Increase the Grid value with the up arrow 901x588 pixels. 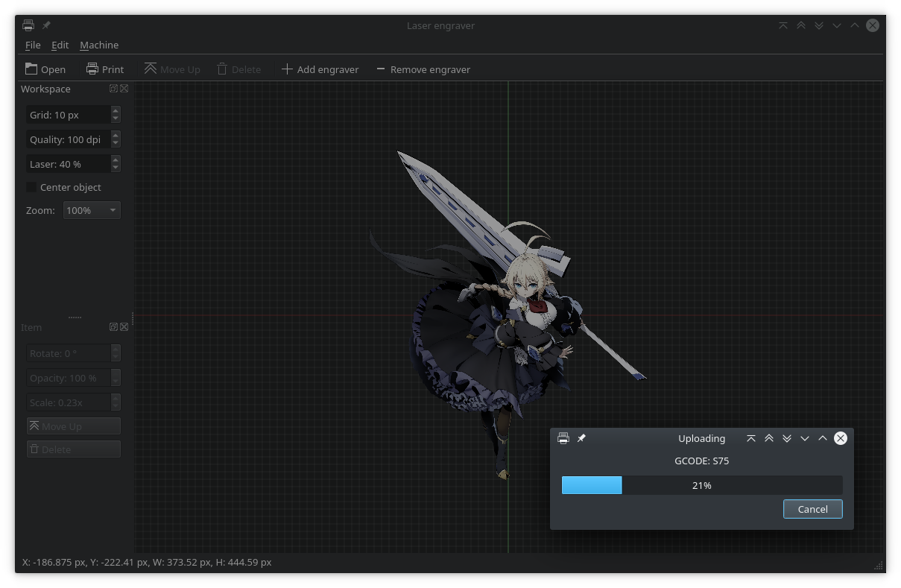pos(116,111)
